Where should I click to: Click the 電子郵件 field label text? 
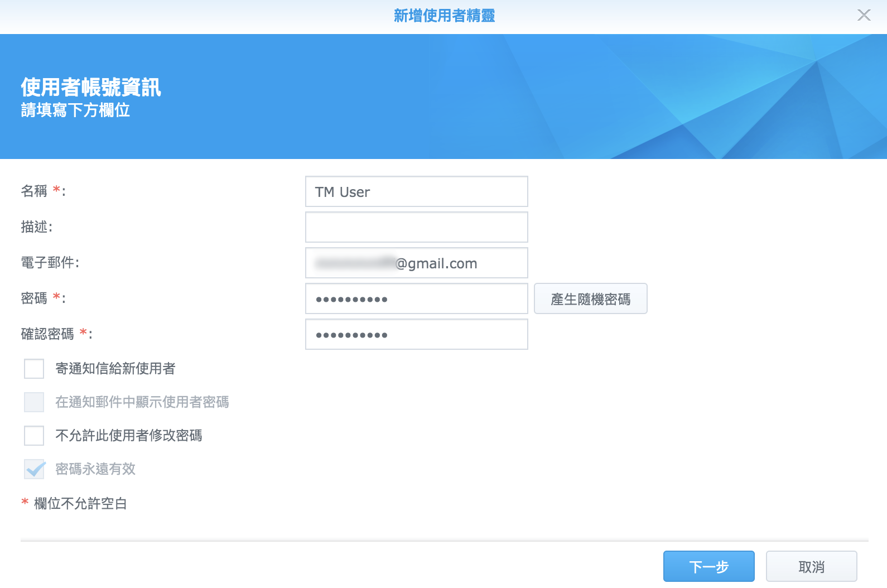[48, 263]
